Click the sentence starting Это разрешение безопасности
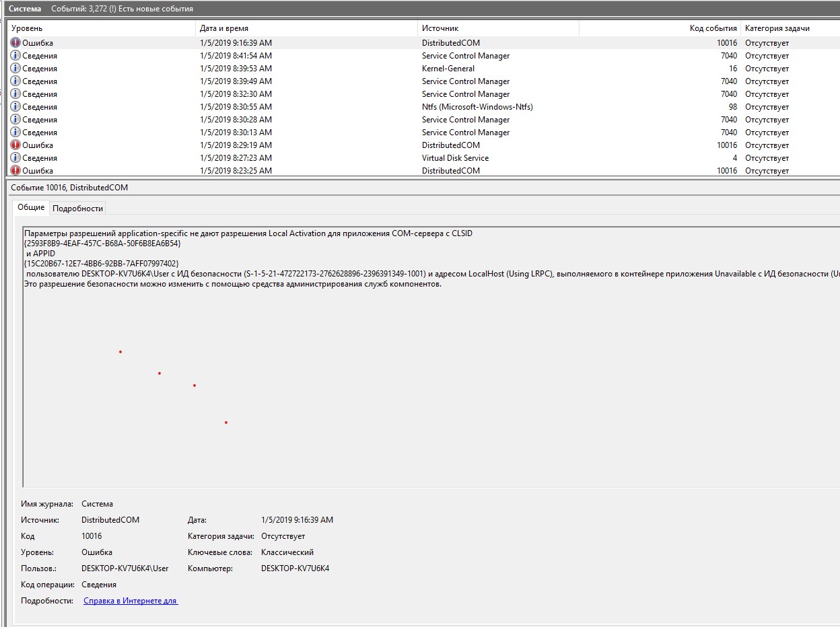The height and width of the screenshot is (627, 840). pos(233,284)
